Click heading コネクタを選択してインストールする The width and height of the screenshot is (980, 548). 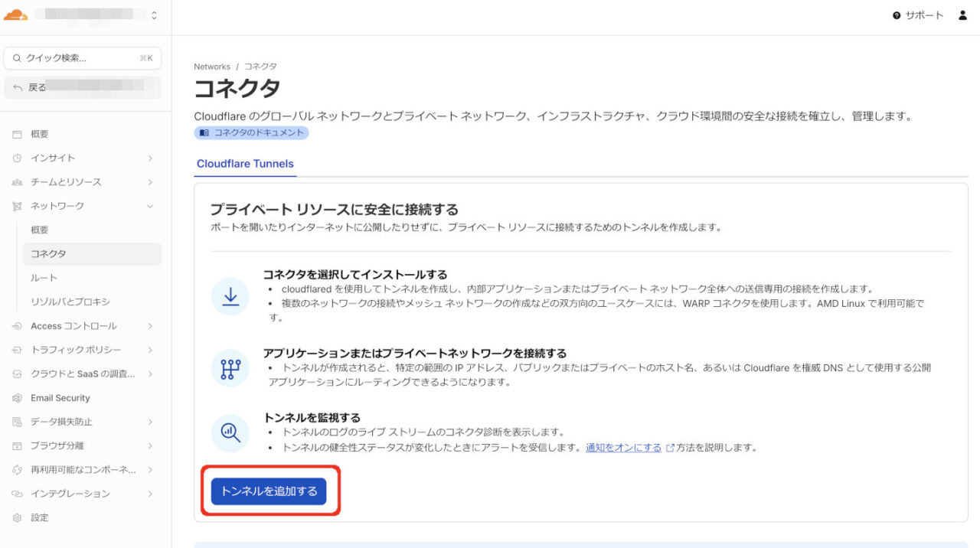click(x=355, y=274)
